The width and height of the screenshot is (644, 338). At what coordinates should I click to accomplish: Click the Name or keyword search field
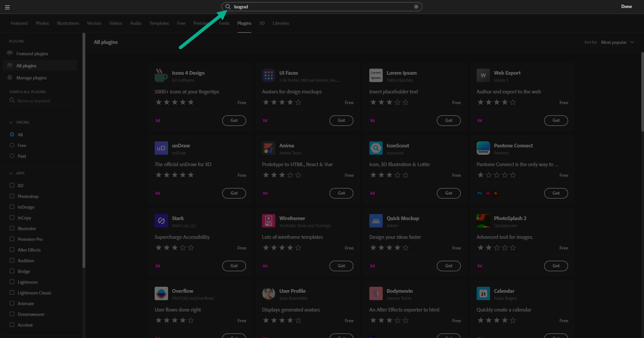coord(43,101)
